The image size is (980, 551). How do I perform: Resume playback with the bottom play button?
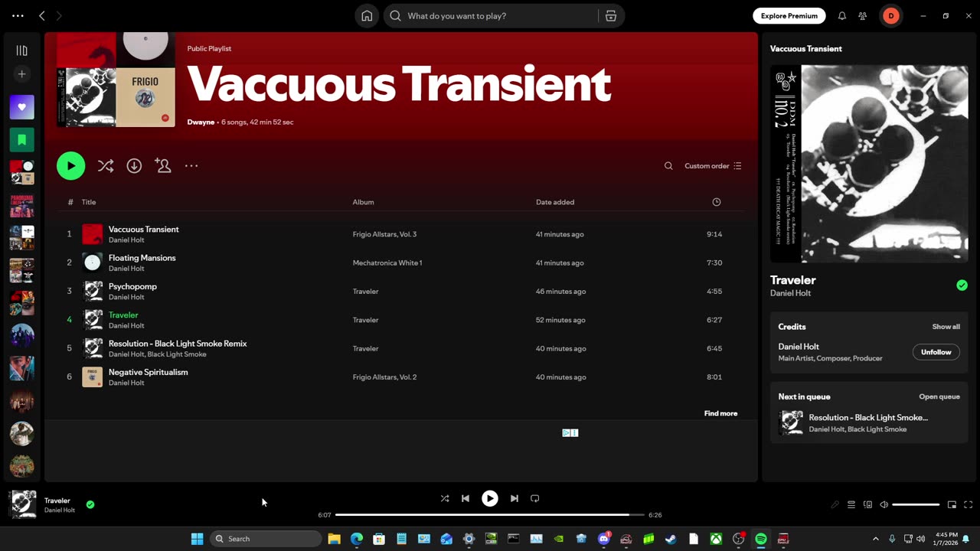point(490,498)
